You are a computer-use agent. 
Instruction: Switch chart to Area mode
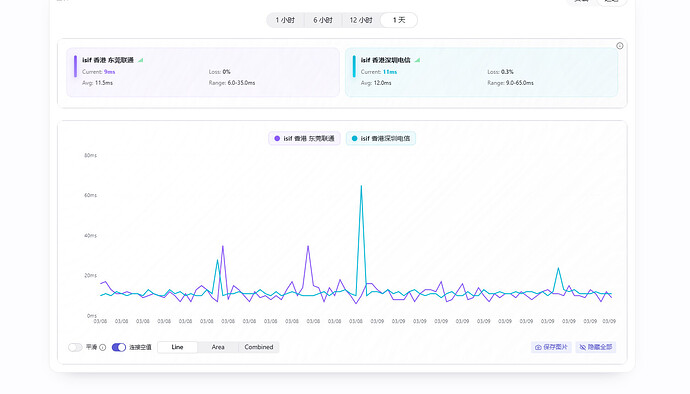point(218,347)
